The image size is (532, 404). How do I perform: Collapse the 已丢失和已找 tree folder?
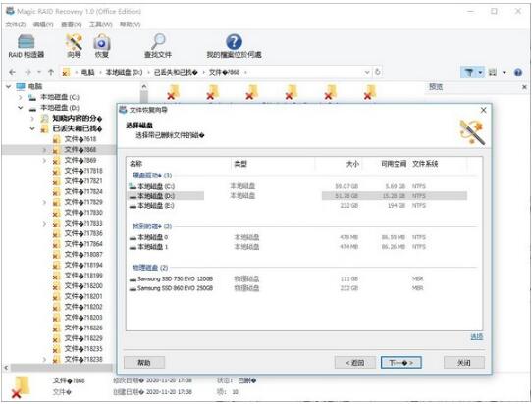click(x=32, y=128)
